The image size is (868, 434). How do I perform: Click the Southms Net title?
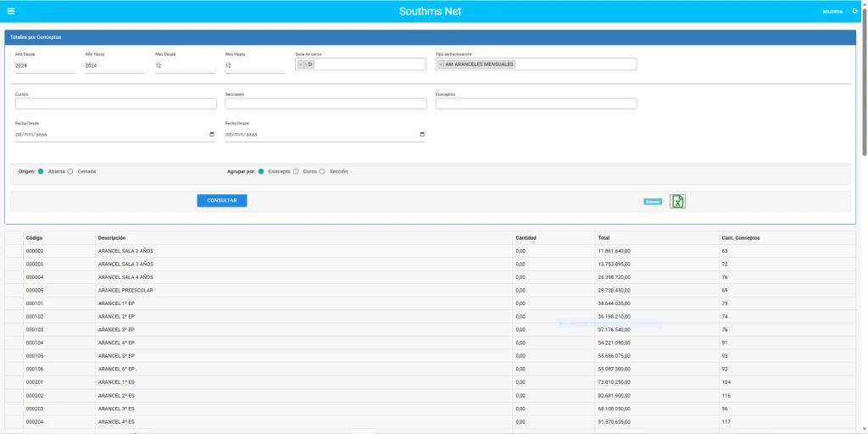pos(430,11)
